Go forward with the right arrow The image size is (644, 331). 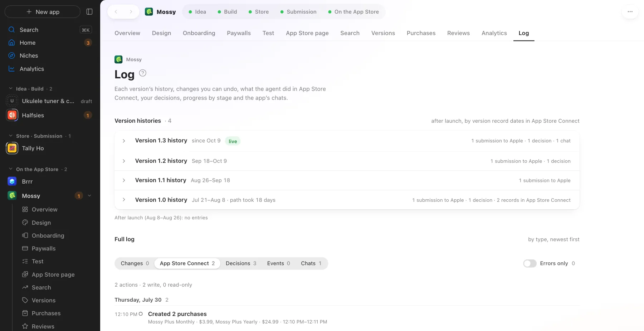coord(131,12)
